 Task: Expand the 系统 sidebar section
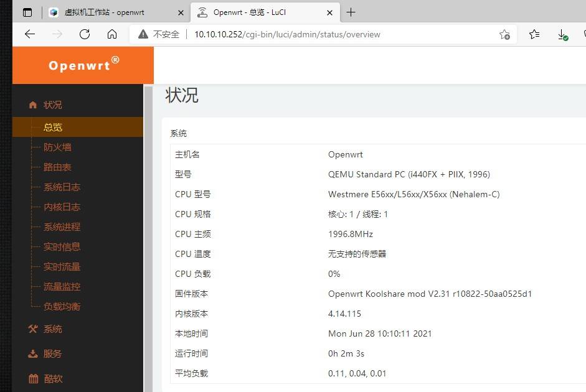(x=53, y=329)
